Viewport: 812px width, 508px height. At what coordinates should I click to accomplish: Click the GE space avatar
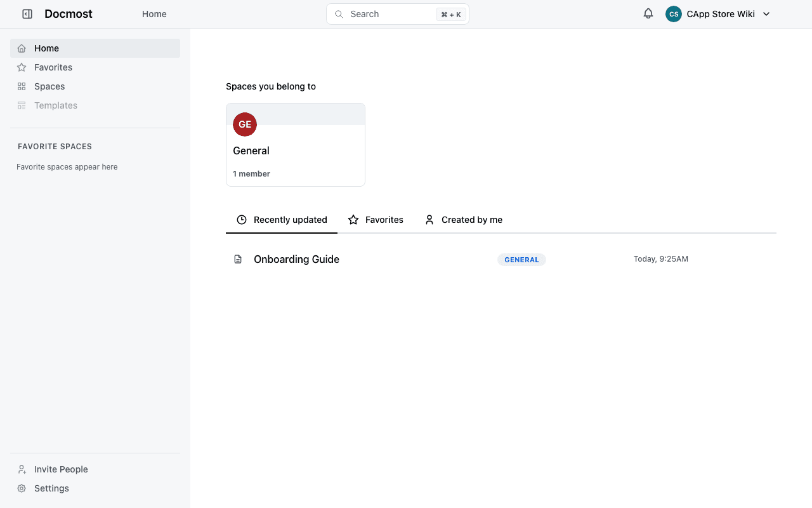(x=245, y=124)
